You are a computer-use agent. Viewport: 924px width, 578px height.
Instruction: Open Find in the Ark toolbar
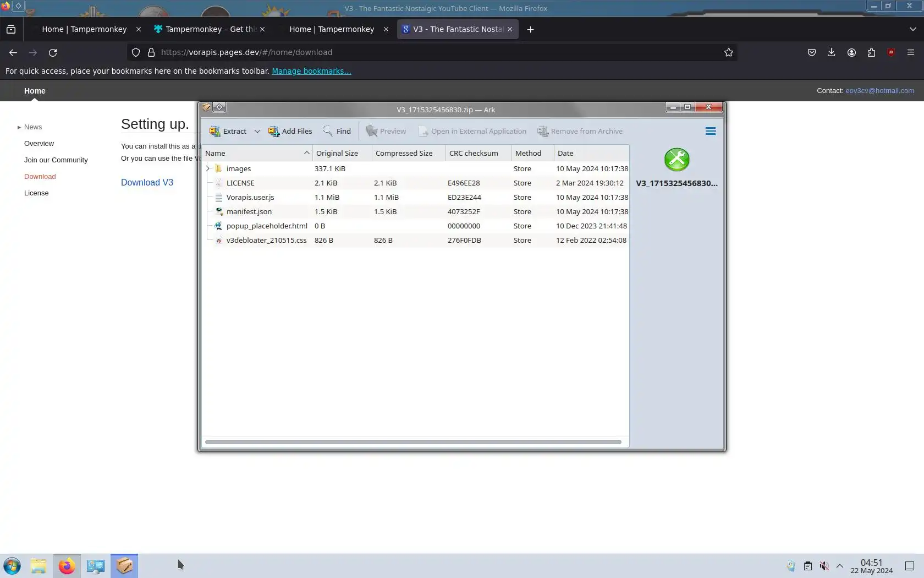[x=337, y=131]
